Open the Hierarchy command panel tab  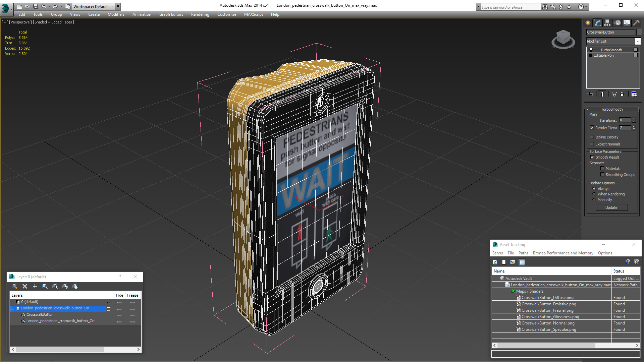click(607, 23)
